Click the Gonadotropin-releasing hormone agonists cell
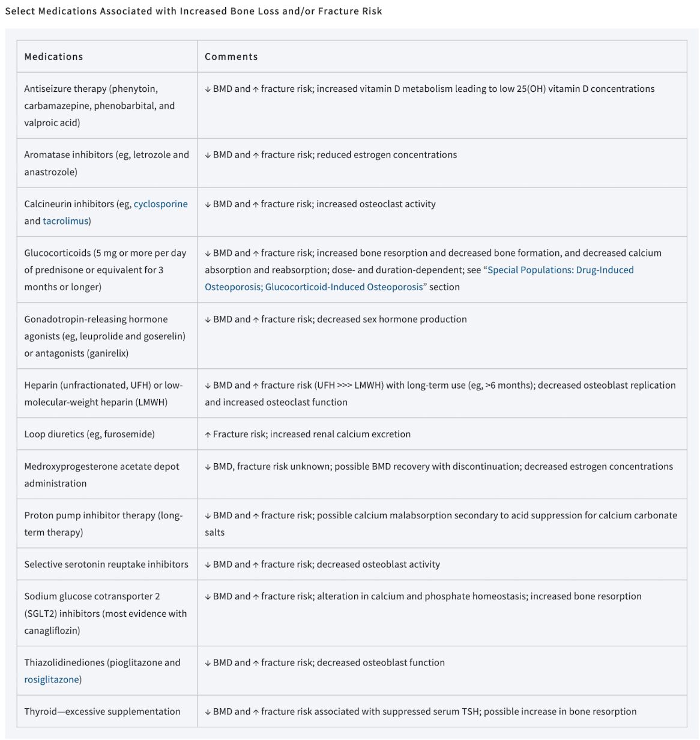 tap(107, 336)
